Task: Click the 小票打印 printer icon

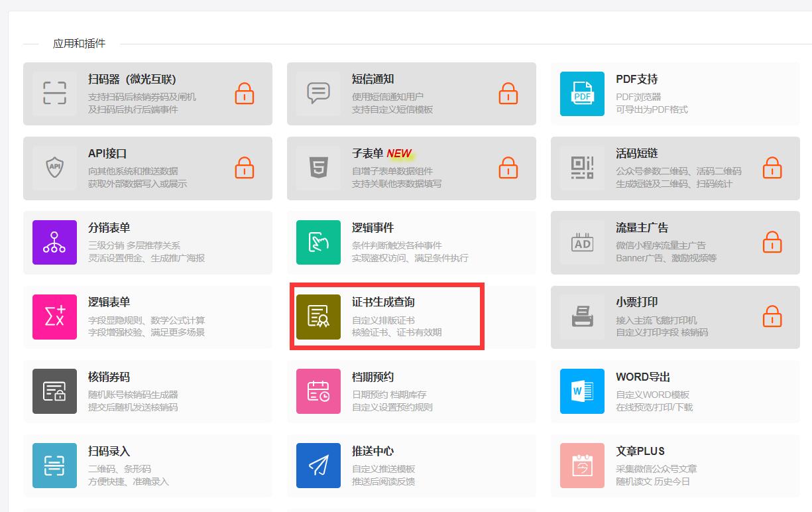Action: tap(582, 317)
